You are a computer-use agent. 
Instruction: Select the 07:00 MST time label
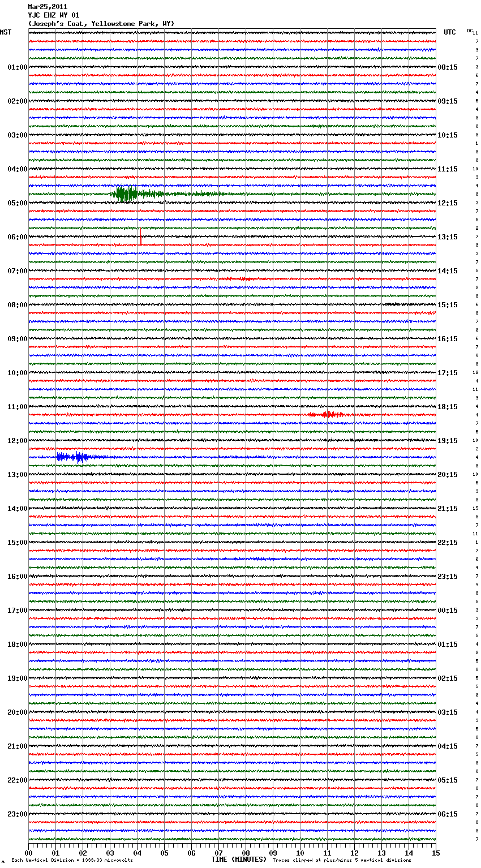click(18, 271)
